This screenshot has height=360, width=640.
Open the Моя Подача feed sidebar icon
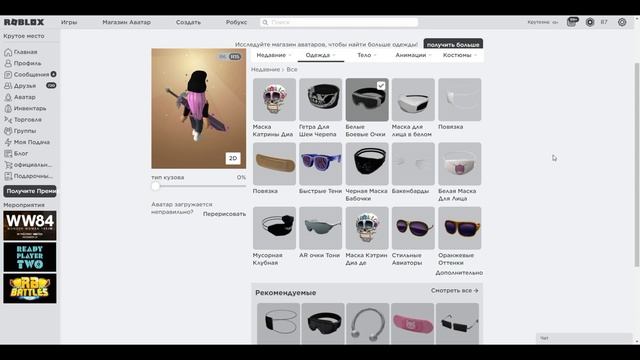pos(8,142)
